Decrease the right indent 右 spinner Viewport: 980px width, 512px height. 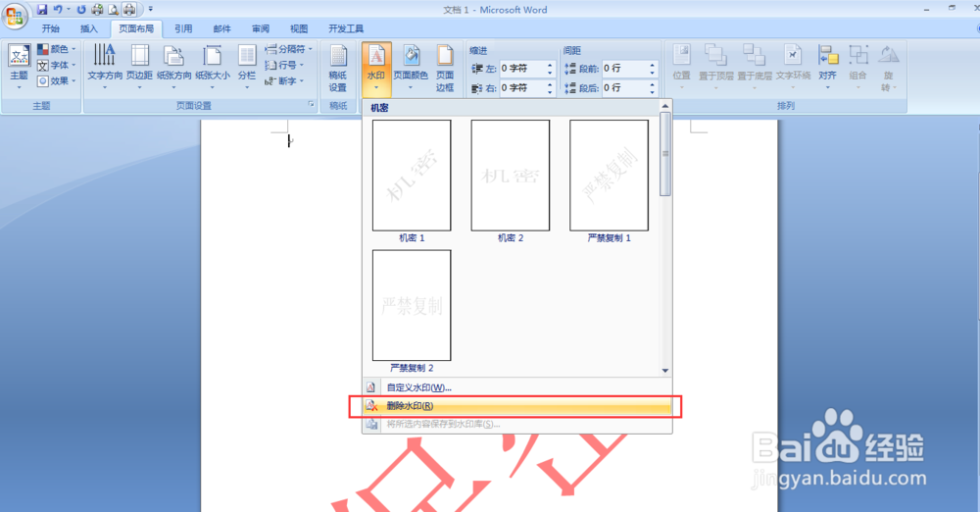tap(550, 92)
